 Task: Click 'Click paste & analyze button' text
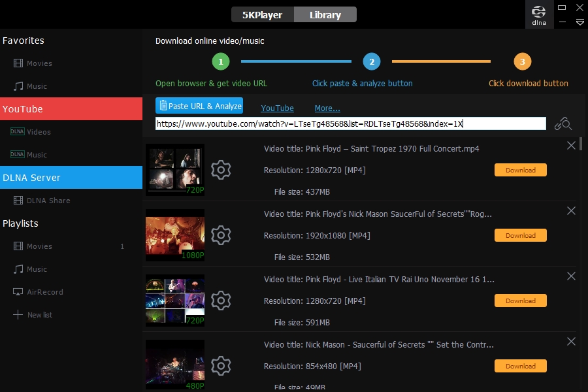pos(362,83)
